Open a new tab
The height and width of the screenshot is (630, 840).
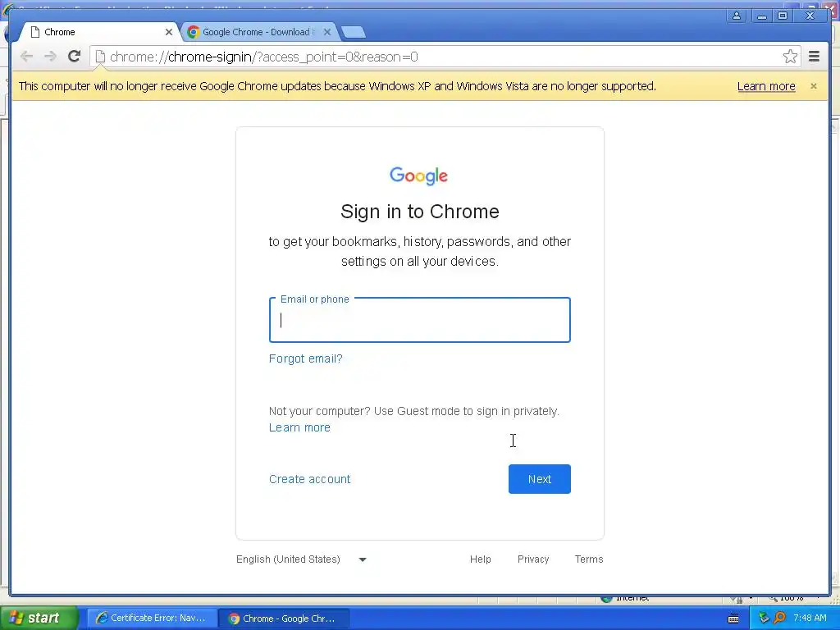(353, 33)
